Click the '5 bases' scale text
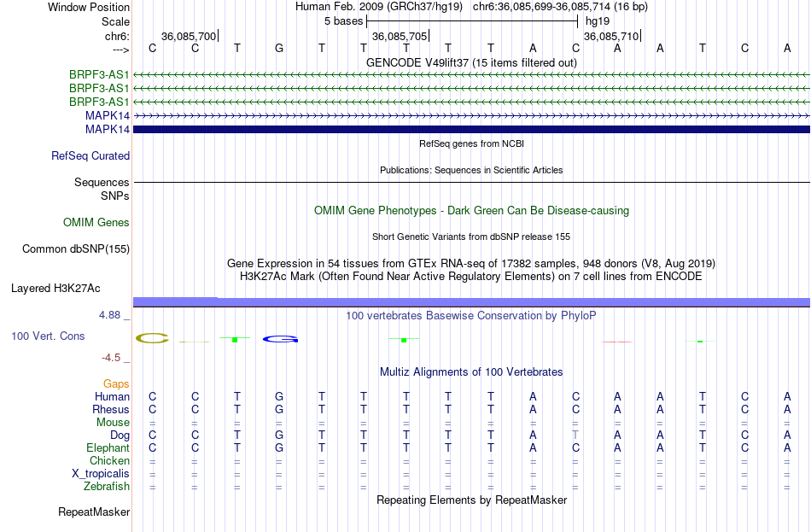This screenshot has height=532, width=811. [x=344, y=21]
